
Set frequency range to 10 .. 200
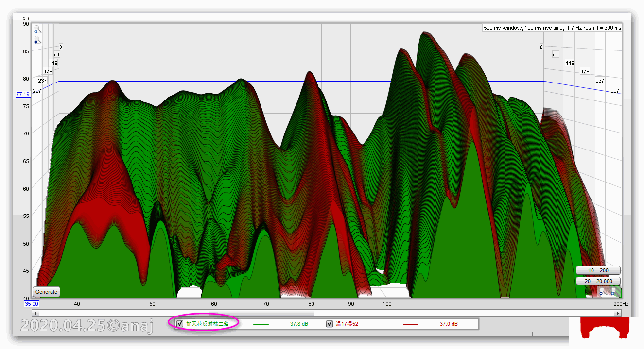[x=598, y=270]
